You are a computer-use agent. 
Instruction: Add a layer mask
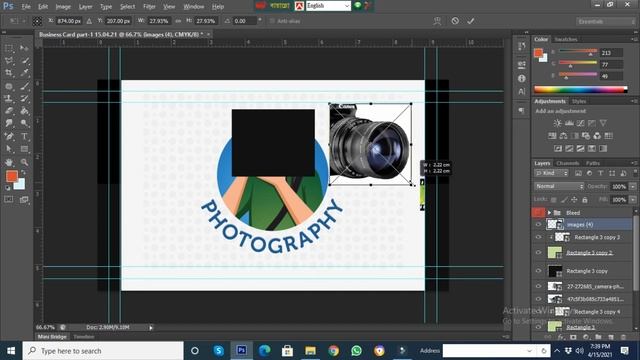[x=573, y=337]
